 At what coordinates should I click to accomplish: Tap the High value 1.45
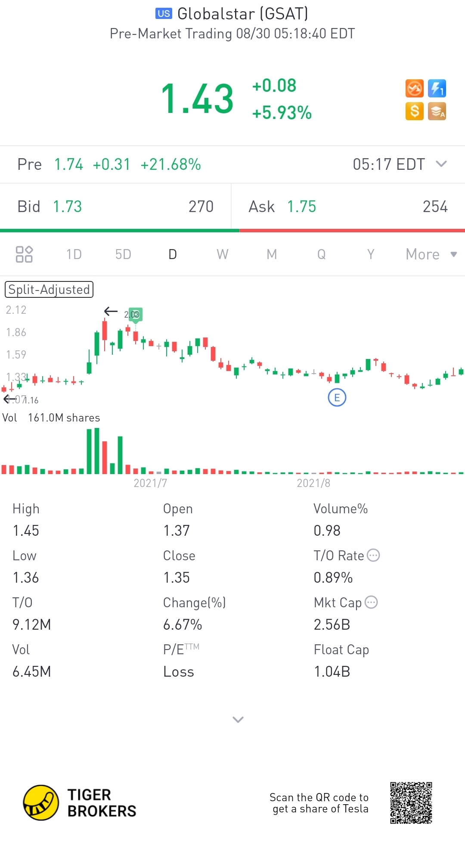point(26,531)
